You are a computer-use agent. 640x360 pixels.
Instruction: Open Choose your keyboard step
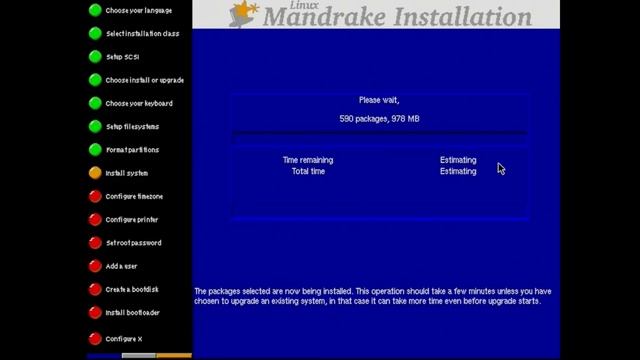tap(139, 104)
